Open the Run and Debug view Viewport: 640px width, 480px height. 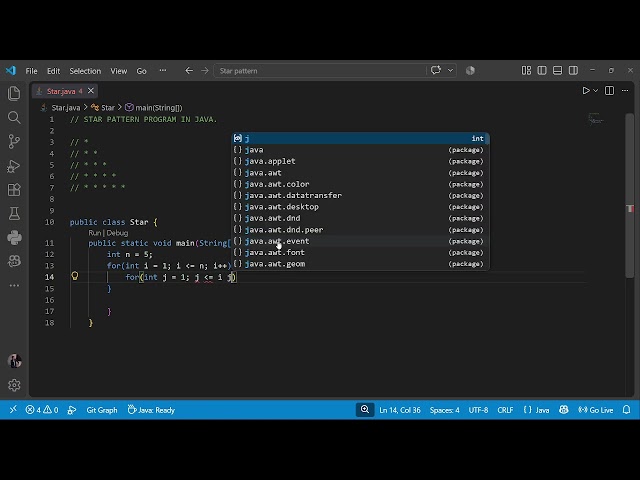(14, 166)
